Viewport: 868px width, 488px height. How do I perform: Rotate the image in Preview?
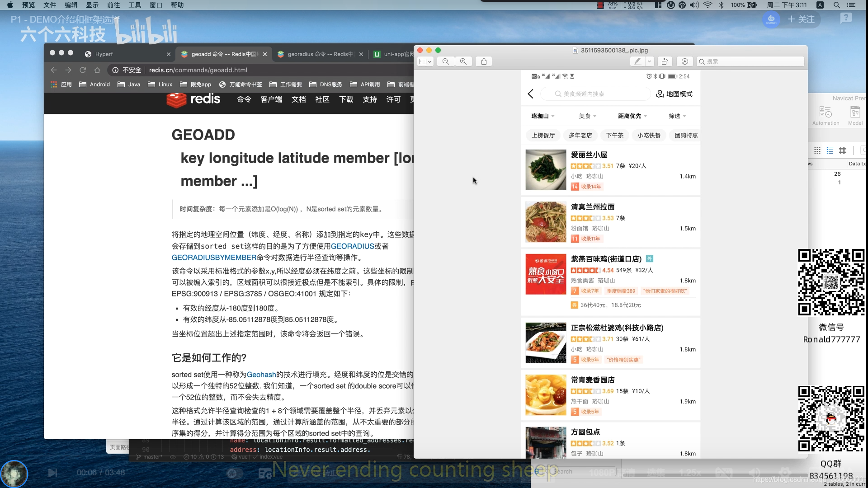tap(665, 61)
